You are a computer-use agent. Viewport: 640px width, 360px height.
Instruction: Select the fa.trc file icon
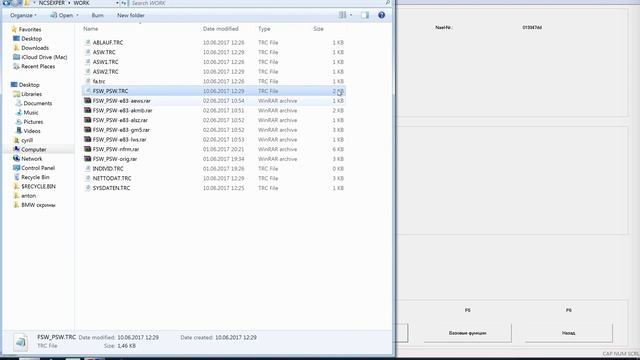[87, 81]
